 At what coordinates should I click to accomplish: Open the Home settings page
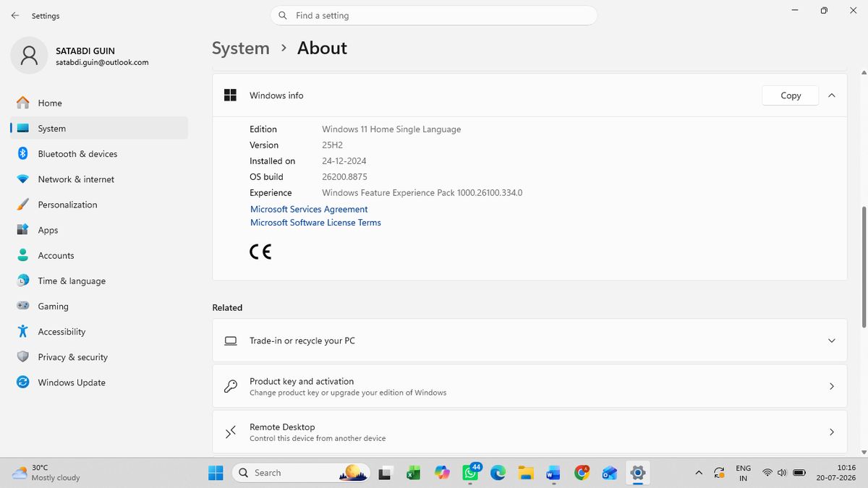[x=99, y=103]
